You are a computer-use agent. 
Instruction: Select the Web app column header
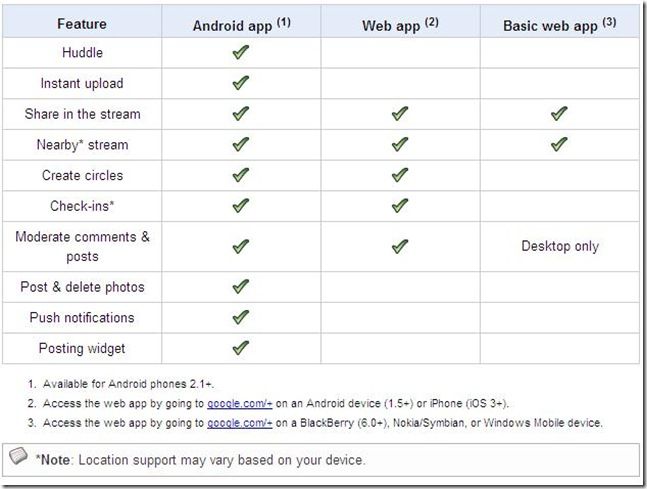[400, 25]
